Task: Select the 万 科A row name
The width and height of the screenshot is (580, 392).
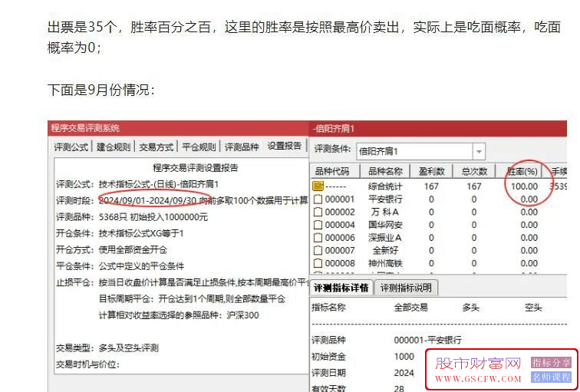Action: 385,212
